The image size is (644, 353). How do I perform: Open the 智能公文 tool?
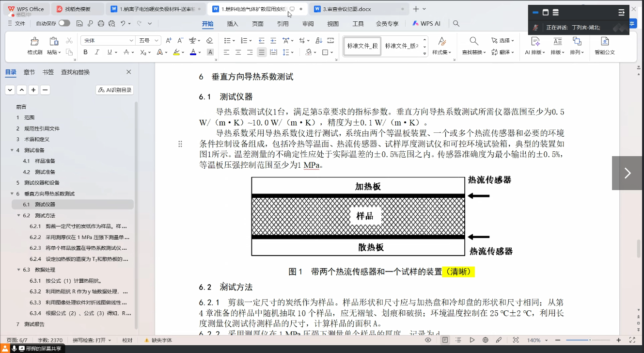click(x=605, y=45)
